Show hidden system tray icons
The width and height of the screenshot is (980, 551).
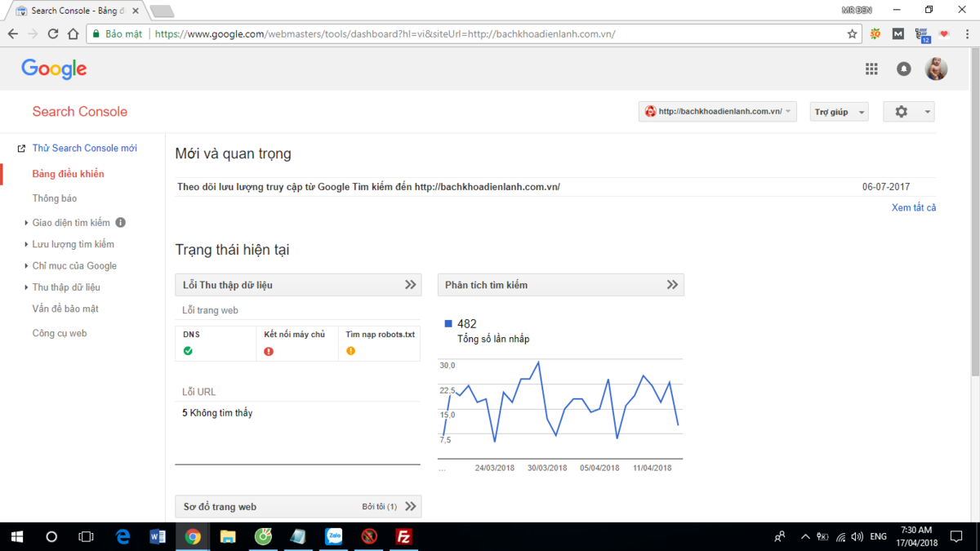(x=805, y=536)
